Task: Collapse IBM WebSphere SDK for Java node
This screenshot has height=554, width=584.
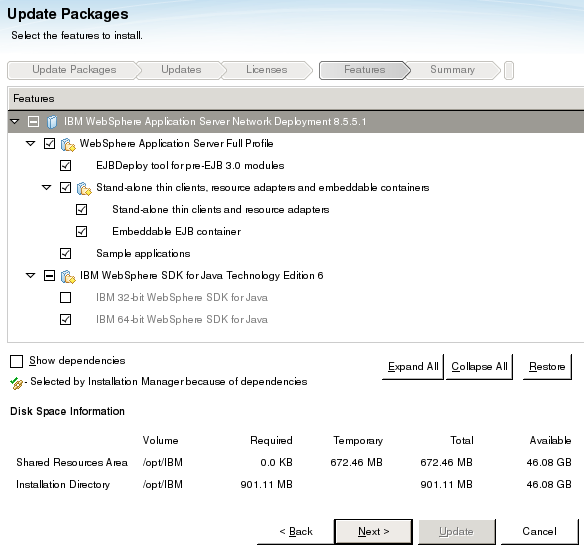Action: (x=31, y=275)
